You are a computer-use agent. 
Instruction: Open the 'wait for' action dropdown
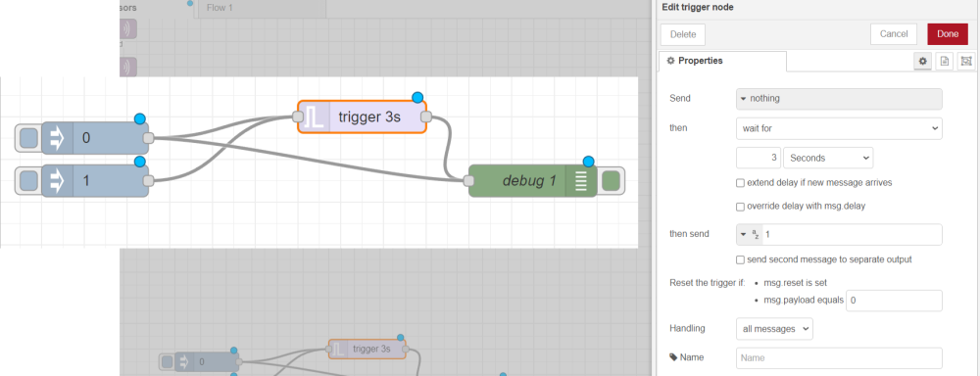[840, 128]
